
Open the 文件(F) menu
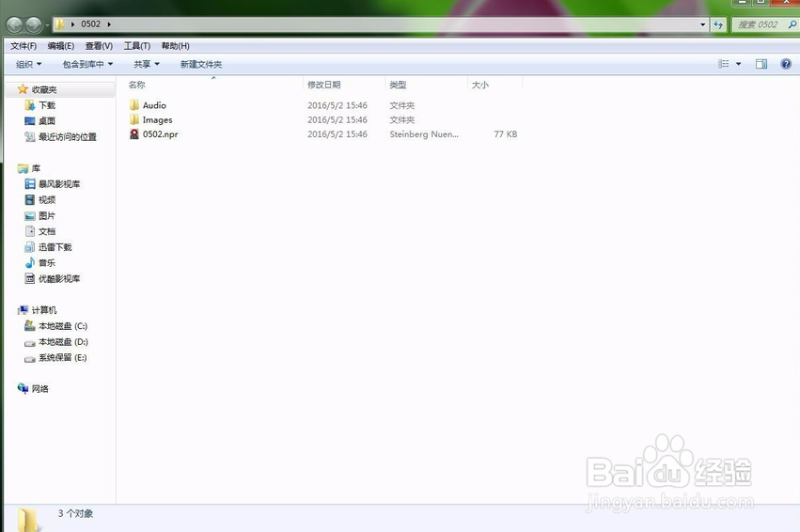point(24,46)
